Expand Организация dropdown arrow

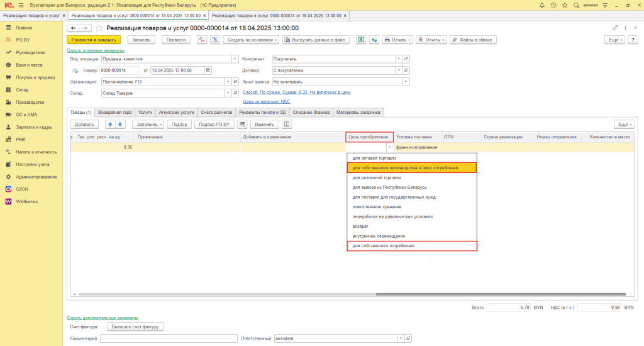pos(228,82)
